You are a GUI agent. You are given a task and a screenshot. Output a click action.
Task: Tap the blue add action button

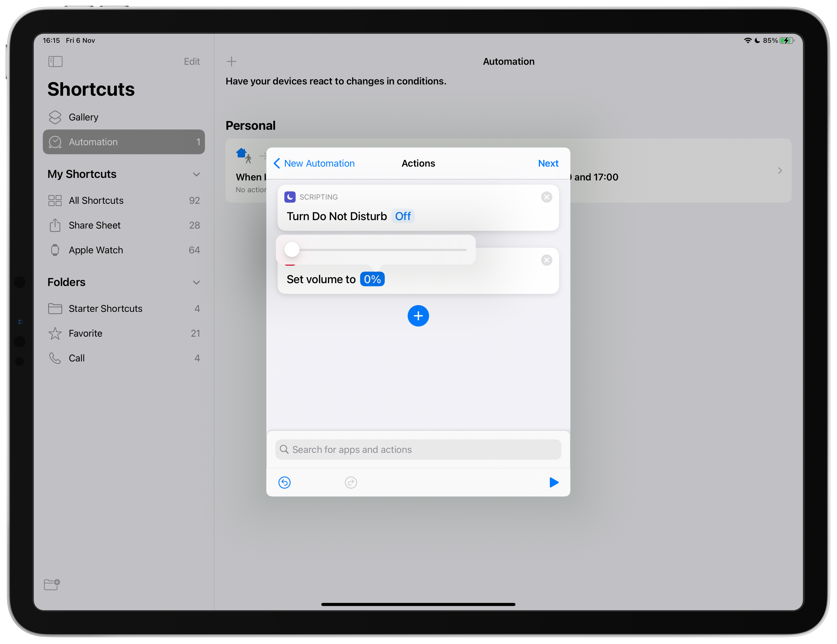418,316
